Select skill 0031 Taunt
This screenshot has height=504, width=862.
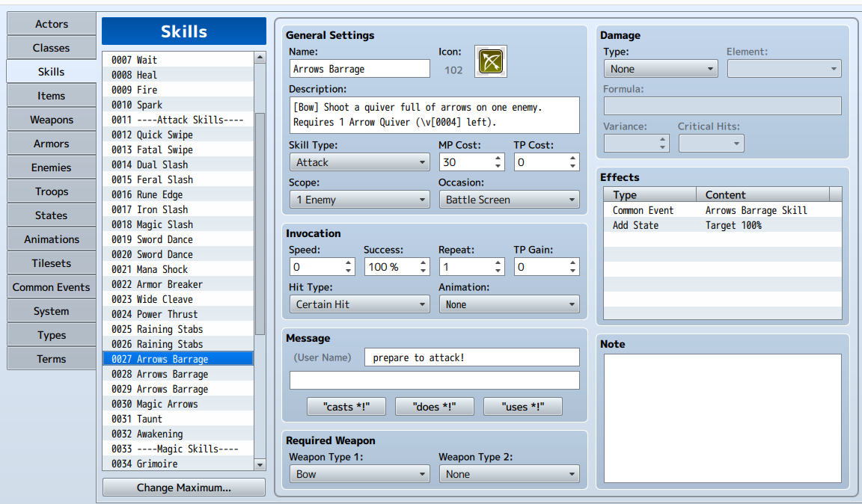pos(178,419)
